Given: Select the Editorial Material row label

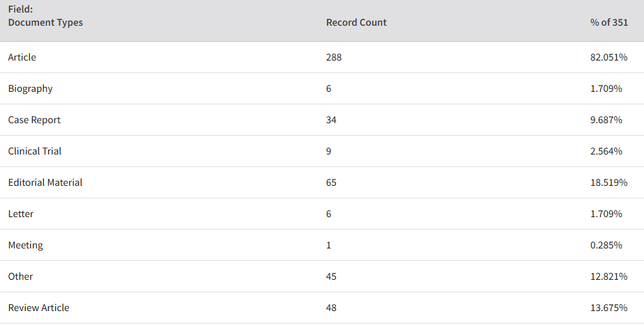Looking at the screenshot, I should tap(45, 182).
